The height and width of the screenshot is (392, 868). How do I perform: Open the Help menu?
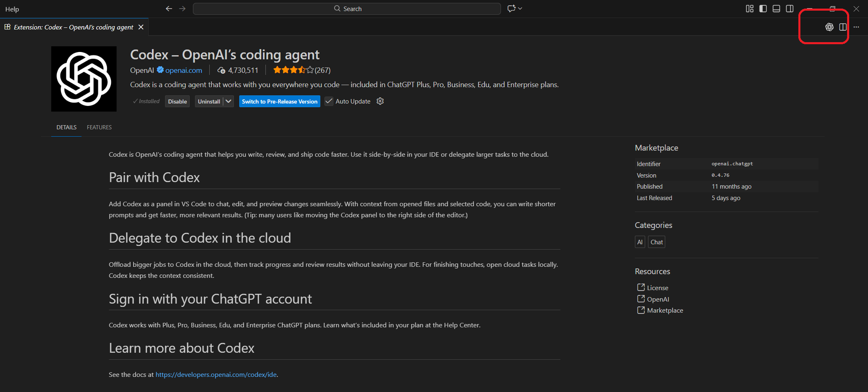12,9
